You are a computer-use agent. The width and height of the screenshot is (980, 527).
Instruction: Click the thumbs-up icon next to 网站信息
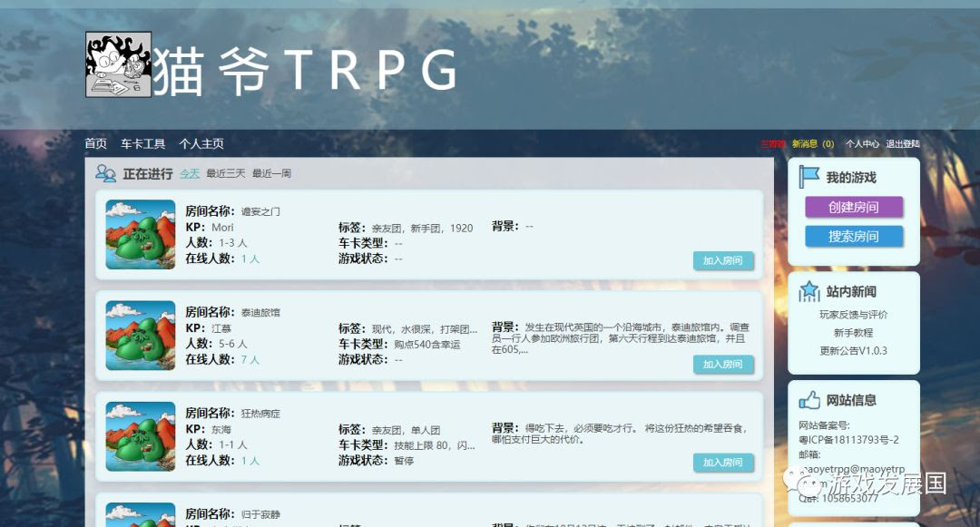(809, 400)
